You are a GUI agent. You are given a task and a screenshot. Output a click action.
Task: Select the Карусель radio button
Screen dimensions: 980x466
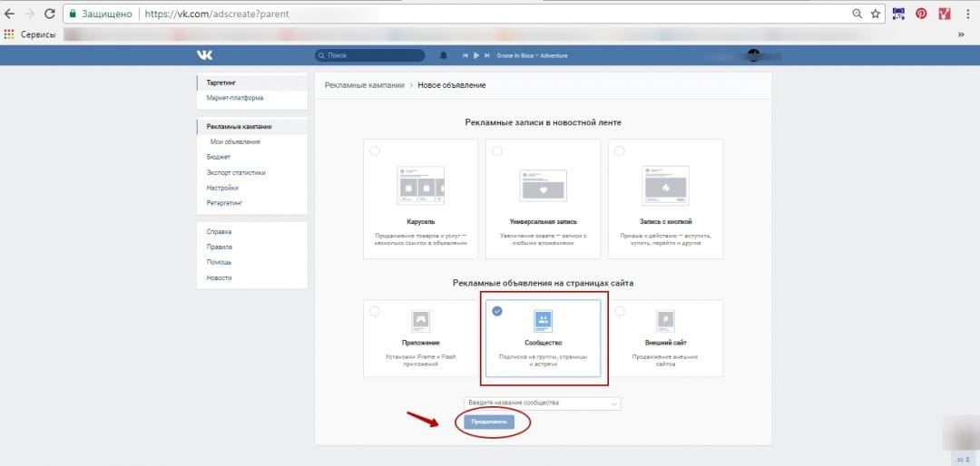pos(375,151)
